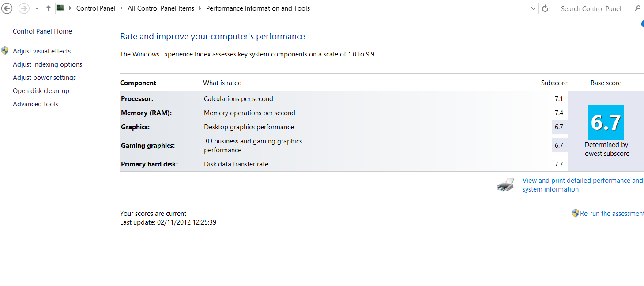This screenshot has width=644, height=286.
Task: Select the All Control Panel Items breadcrumb
Action: coord(161,8)
